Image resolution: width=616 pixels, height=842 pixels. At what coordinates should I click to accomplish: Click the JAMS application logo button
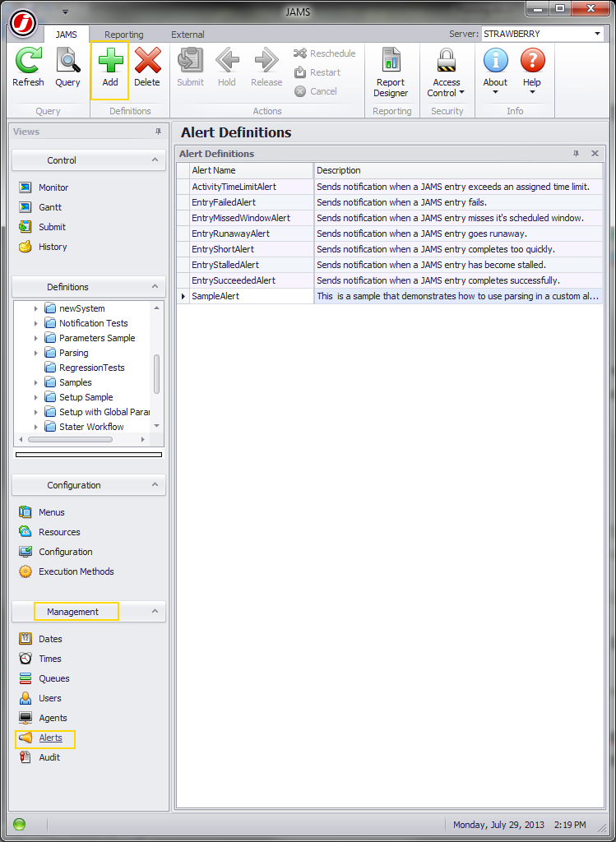click(x=23, y=23)
